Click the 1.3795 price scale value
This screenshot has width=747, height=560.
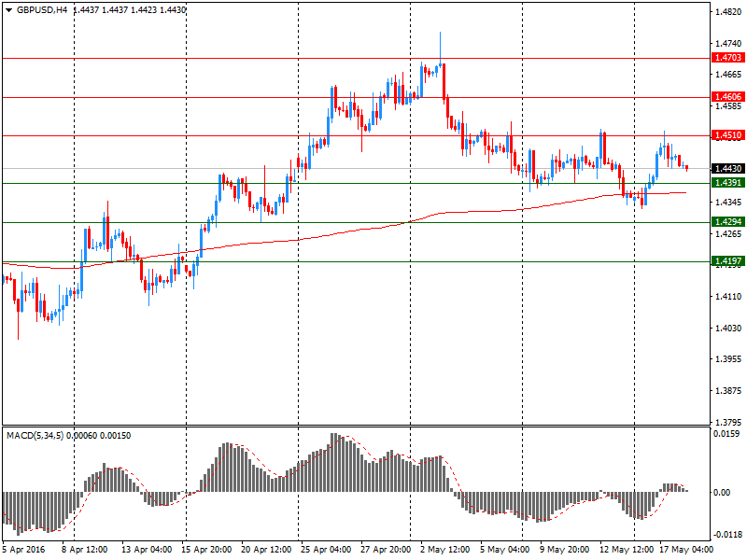[729, 423]
